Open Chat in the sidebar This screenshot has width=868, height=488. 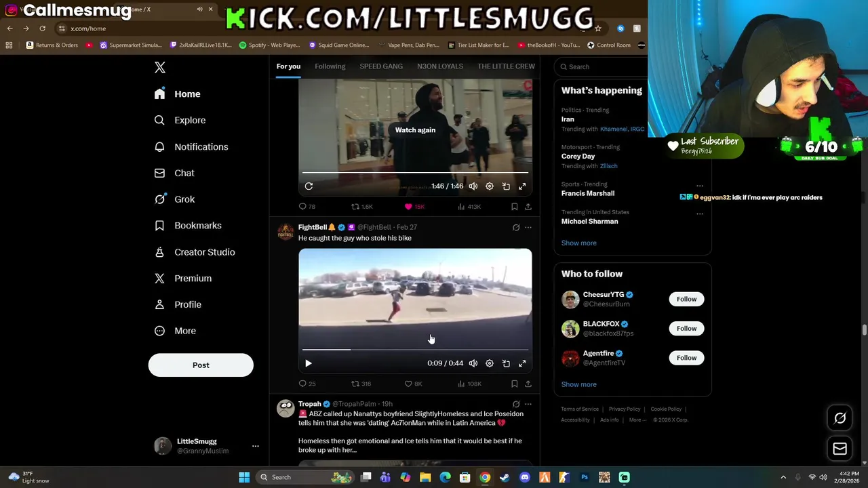click(174, 173)
